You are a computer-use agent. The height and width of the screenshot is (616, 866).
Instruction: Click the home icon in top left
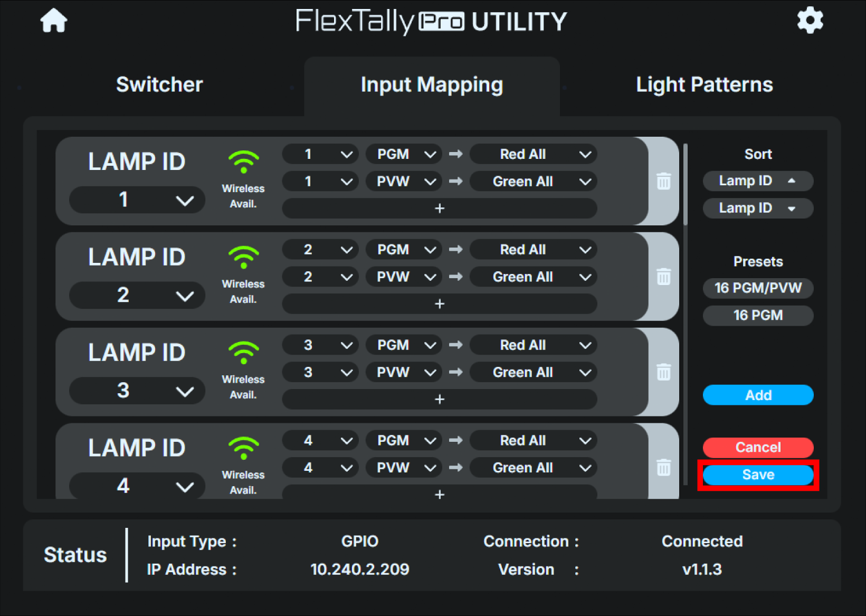coord(53,20)
